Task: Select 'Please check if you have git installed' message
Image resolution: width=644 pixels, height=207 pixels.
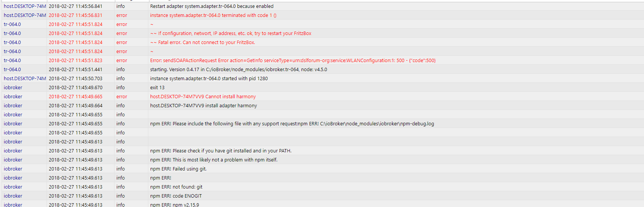Action: coord(221,151)
